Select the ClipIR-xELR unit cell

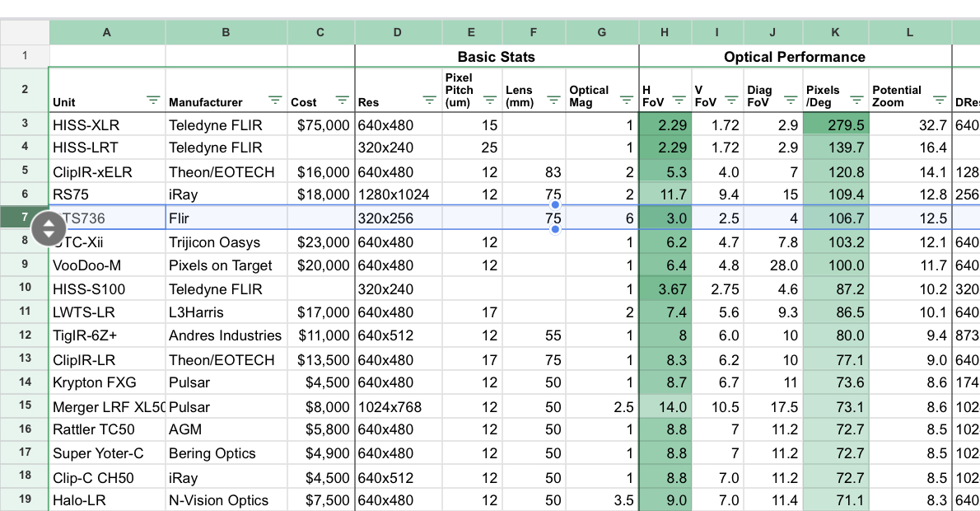coord(107,172)
